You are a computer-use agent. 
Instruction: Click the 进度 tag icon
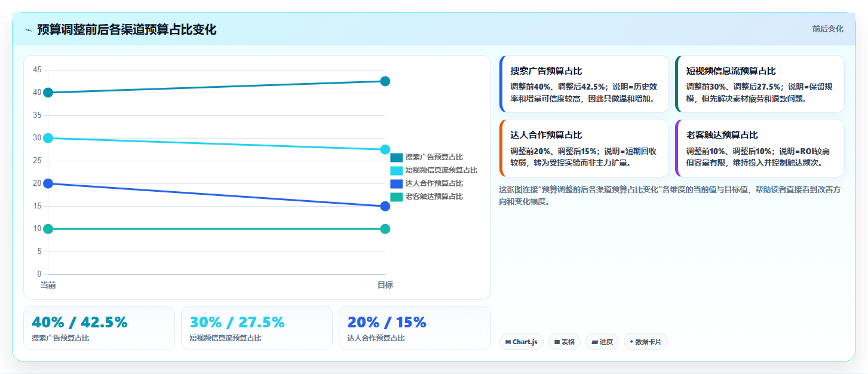click(x=594, y=342)
